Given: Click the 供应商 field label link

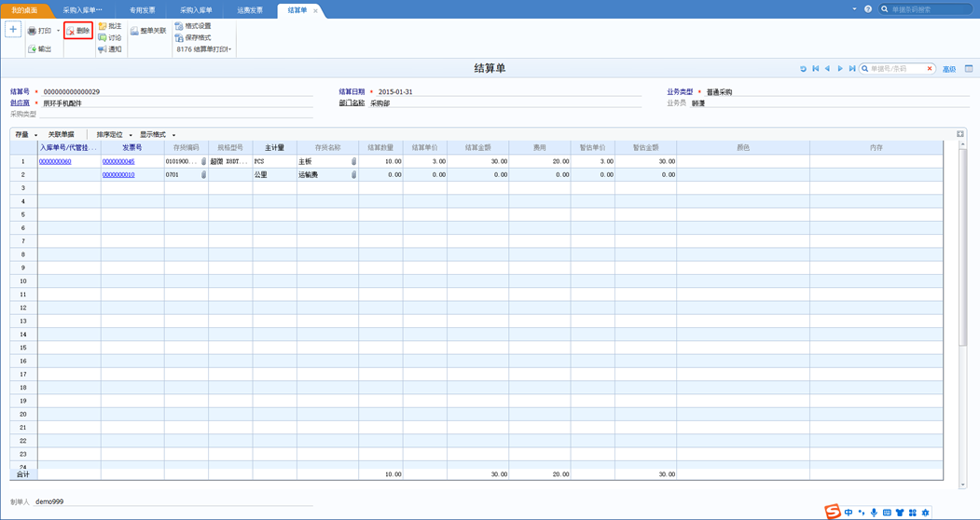Looking at the screenshot, I should coord(21,103).
